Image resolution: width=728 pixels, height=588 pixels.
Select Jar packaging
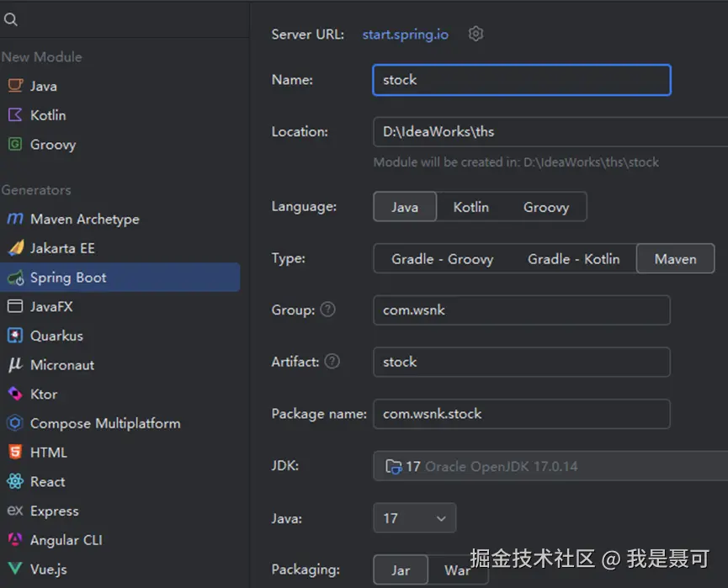[401, 569]
